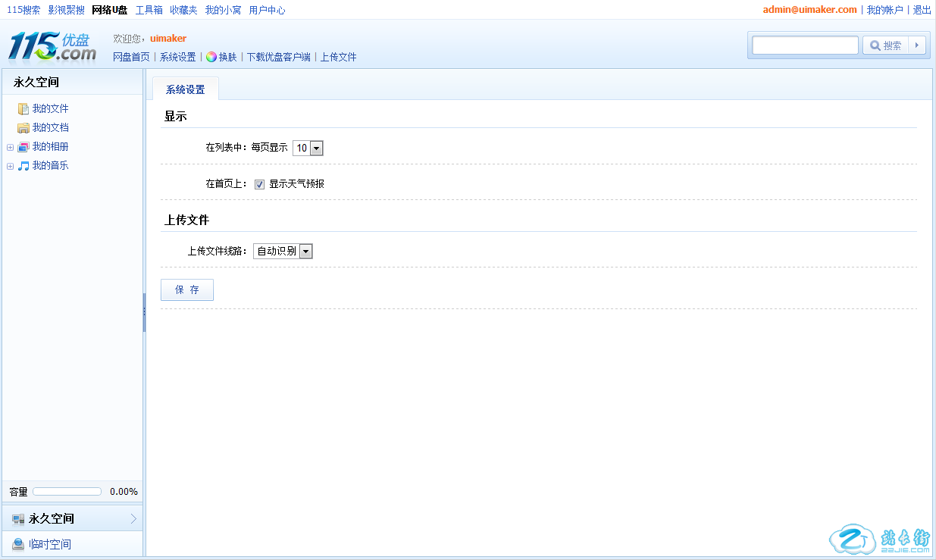Click the 永久空间 computer icon at bottom
This screenshot has width=936, height=560.
[x=18, y=519]
